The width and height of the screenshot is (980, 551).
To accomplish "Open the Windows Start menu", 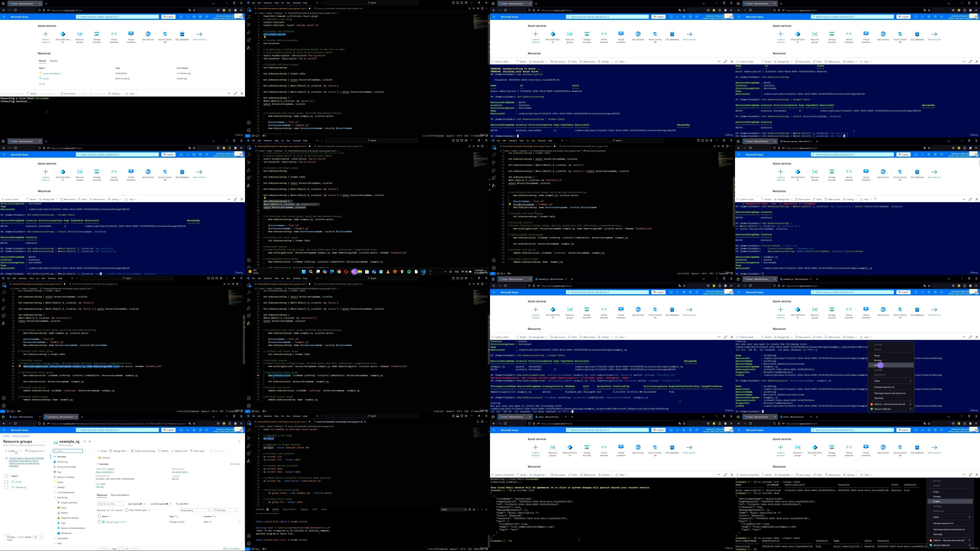I will [303, 272].
